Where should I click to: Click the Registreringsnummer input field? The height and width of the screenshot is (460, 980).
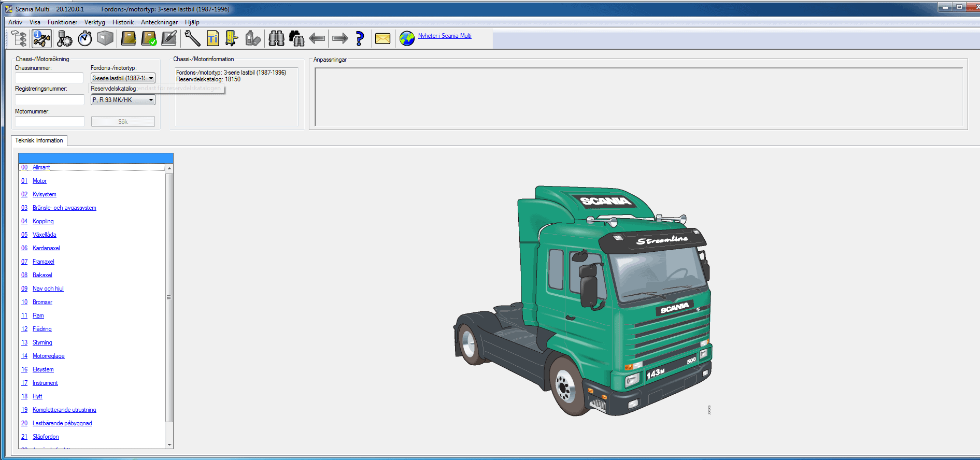point(49,100)
